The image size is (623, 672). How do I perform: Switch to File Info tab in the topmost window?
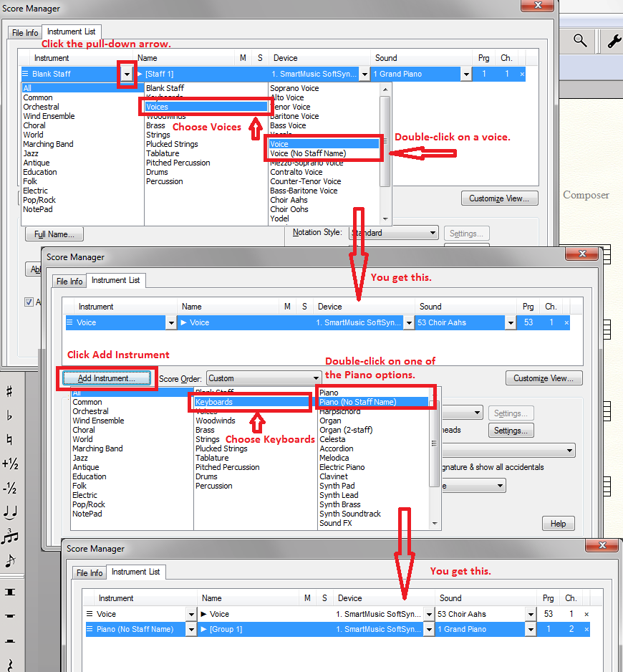point(25,33)
